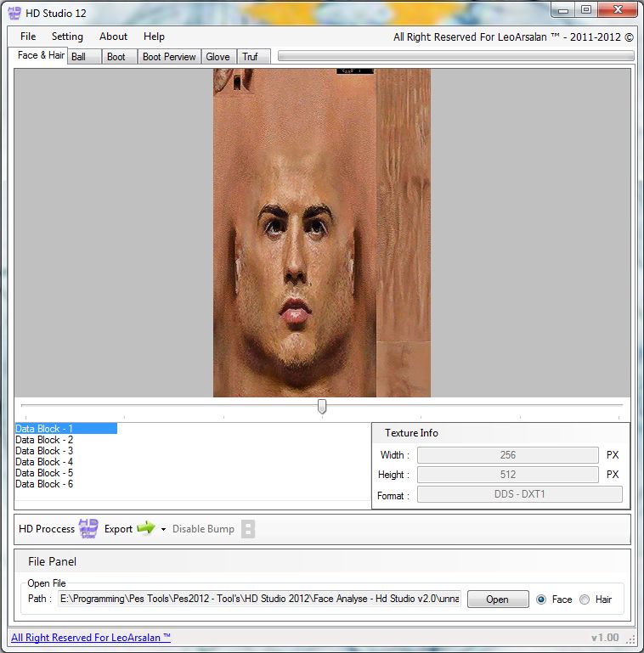Click the HD Studio app icon in title bar

(14, 13)
